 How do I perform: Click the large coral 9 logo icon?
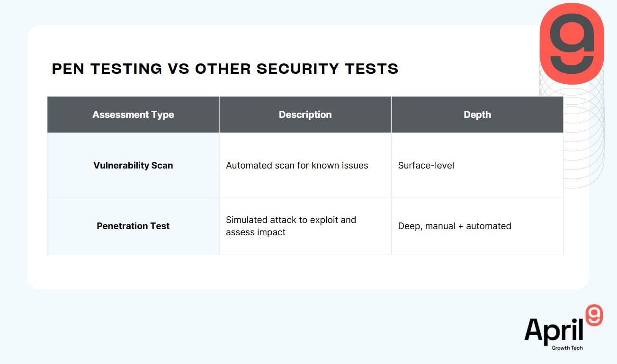572,44
